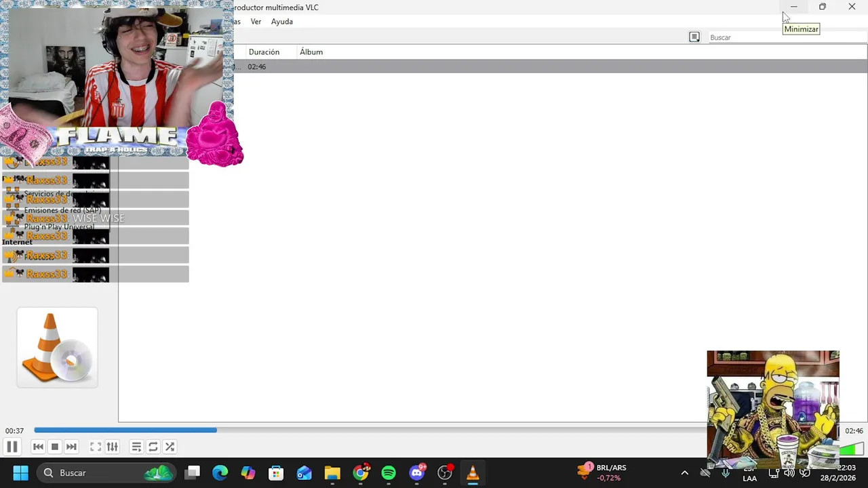Image resolution: width=868 pixels, height=488 pixels.
Task: Expand the hidden system tray icons
Action: [684, 473]
